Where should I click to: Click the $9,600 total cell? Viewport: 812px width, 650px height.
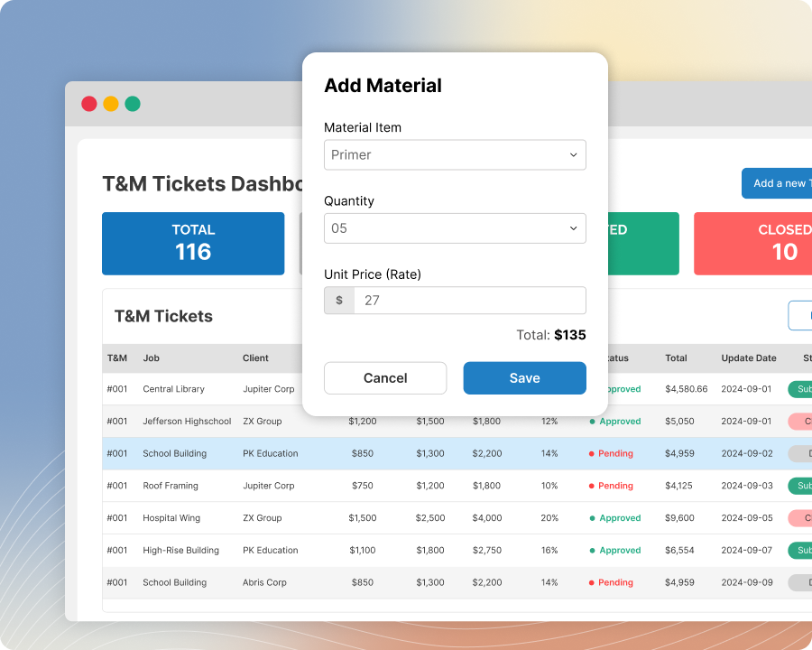(679, 518)
